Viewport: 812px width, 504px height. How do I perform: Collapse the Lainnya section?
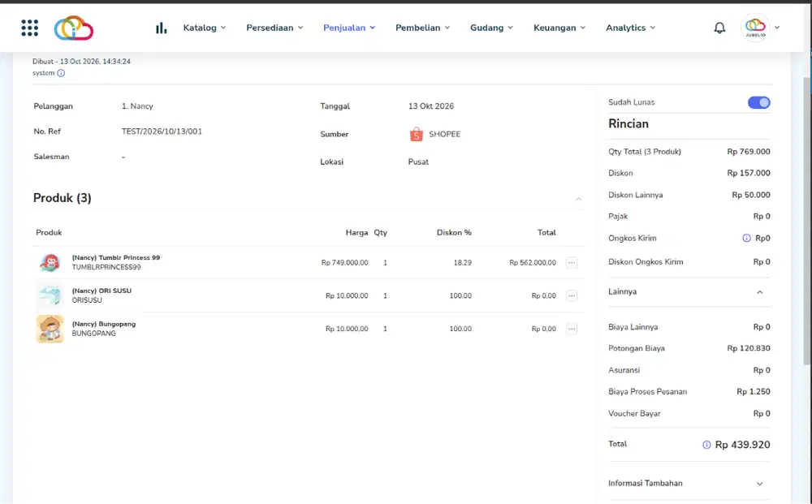(x=760, y=292)
